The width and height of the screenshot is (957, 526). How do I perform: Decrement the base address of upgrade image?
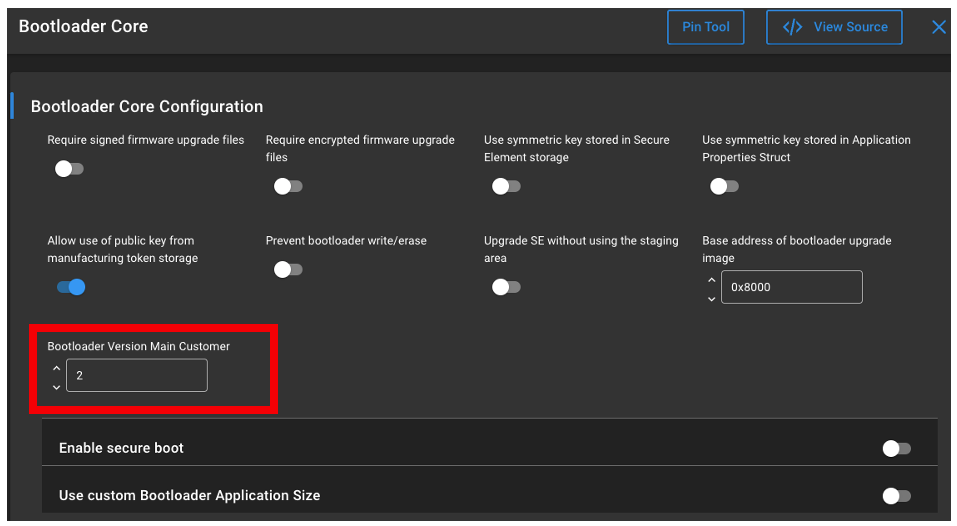point(711,297)
